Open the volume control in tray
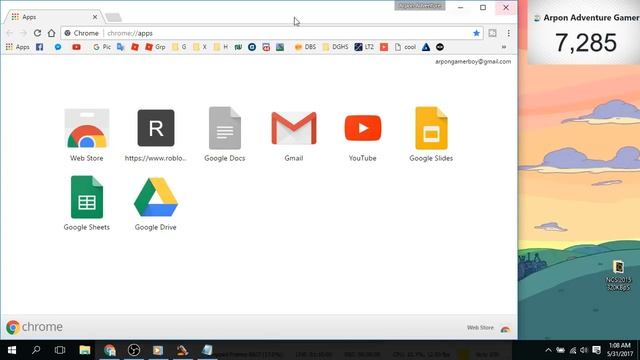 click(584, 350)
